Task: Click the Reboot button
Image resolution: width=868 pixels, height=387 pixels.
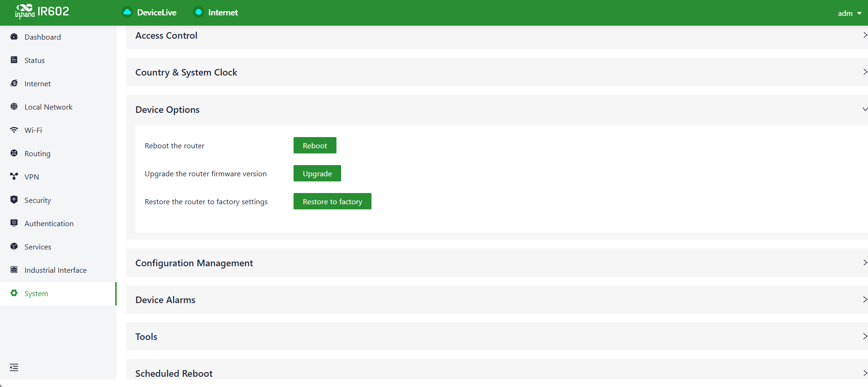Action: (315, 145)
